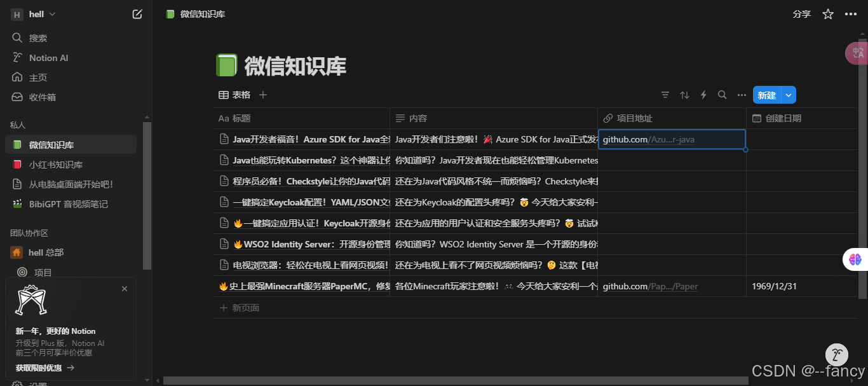
Task: Click the translate extension bubble at top right
Action: (x=857, y=53)
